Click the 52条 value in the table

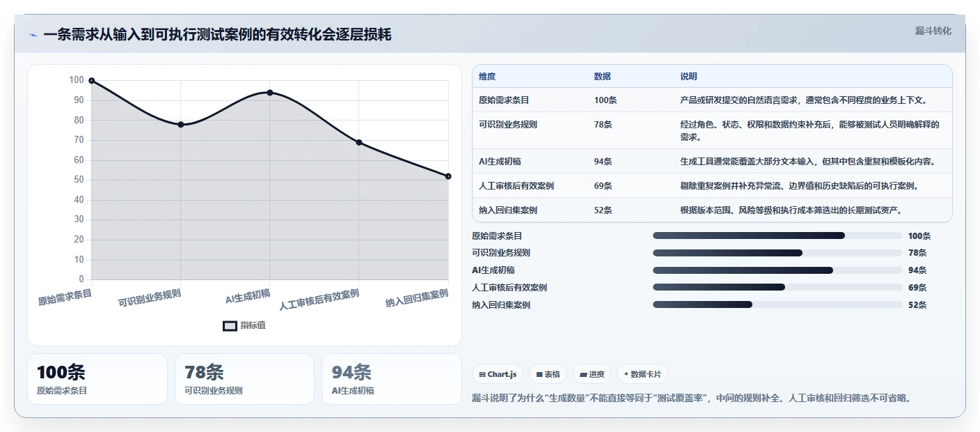[603, 210]
